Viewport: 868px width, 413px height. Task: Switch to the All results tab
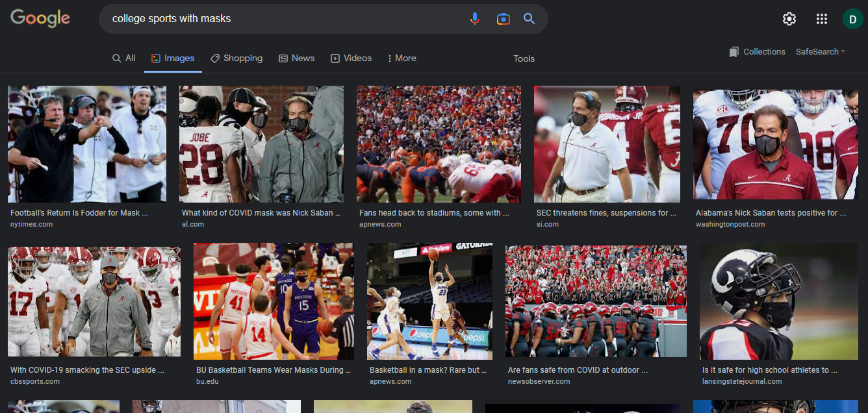point(124,58)
